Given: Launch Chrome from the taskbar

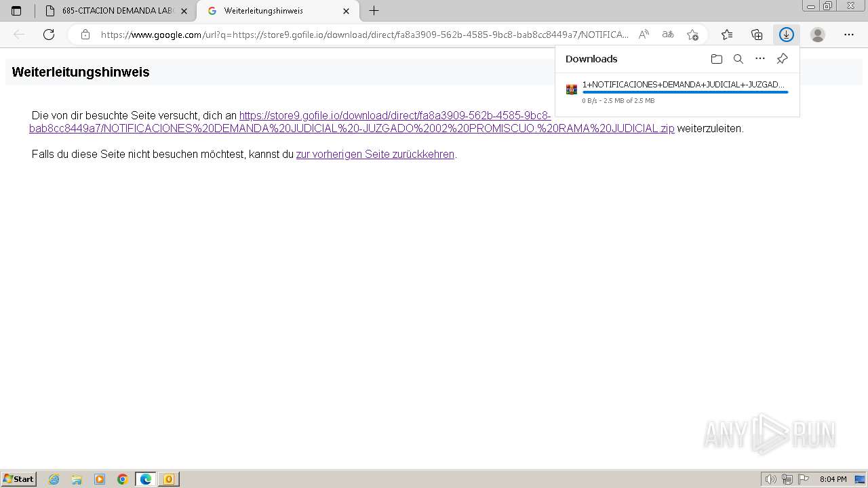Looking at the screenshot, I should pos(123,479).
